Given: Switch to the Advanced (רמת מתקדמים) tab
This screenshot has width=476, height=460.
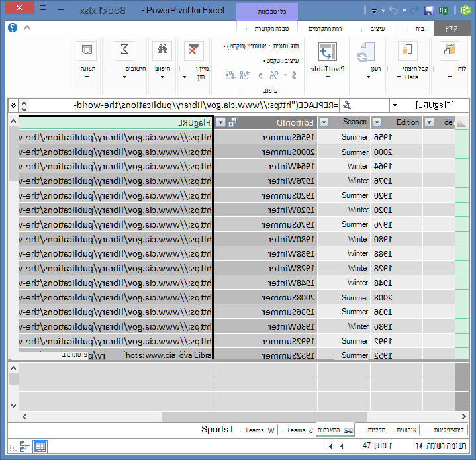Looking at the screenshot, I should point(325,29).
